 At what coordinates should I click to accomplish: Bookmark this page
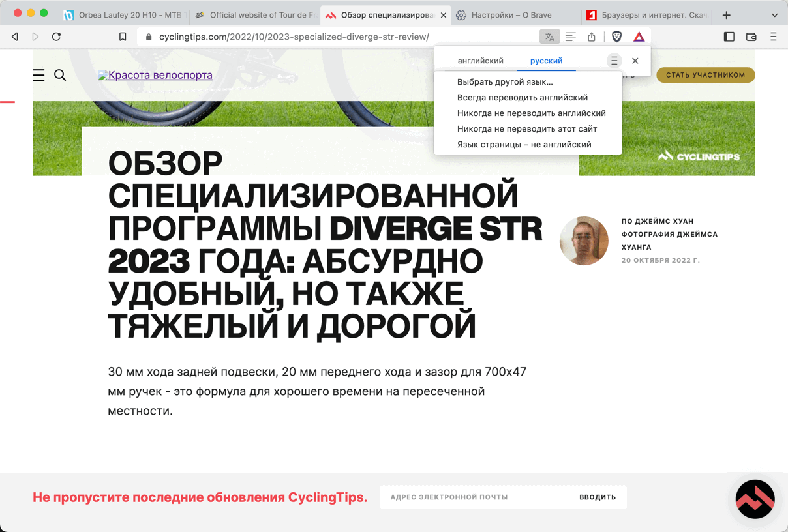point(123,37)
